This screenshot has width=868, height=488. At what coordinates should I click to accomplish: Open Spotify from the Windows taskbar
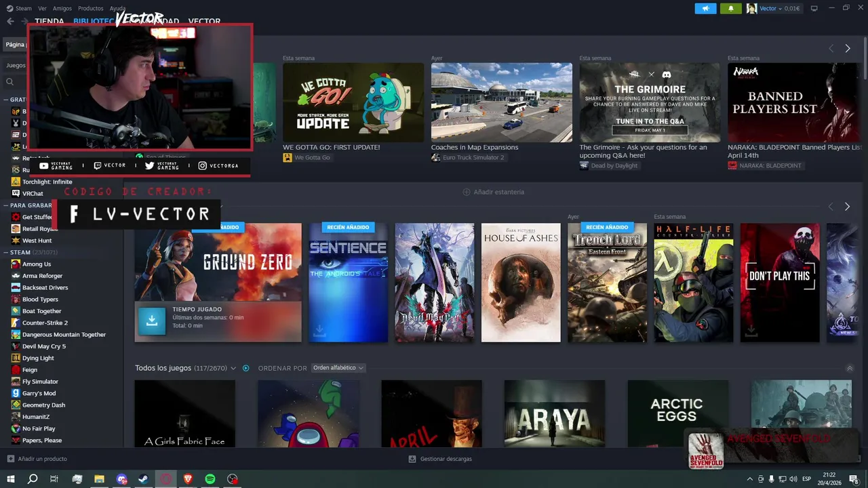(210, 479)
